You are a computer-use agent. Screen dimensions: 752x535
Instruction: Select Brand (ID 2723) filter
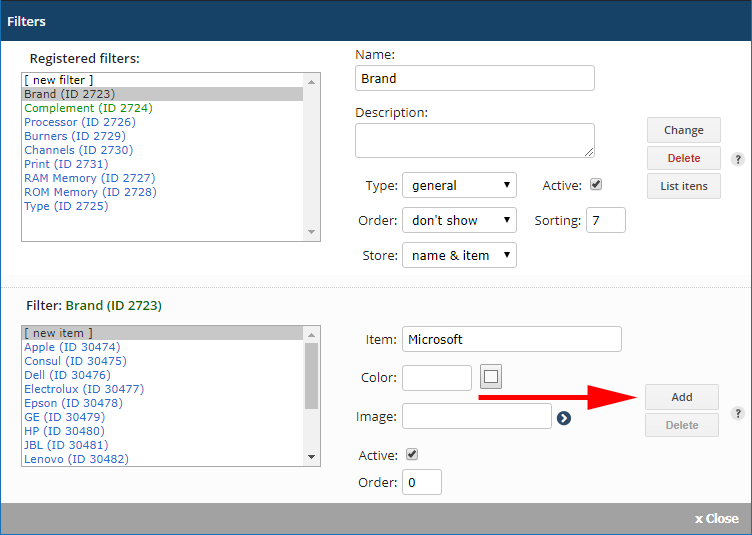163,94
